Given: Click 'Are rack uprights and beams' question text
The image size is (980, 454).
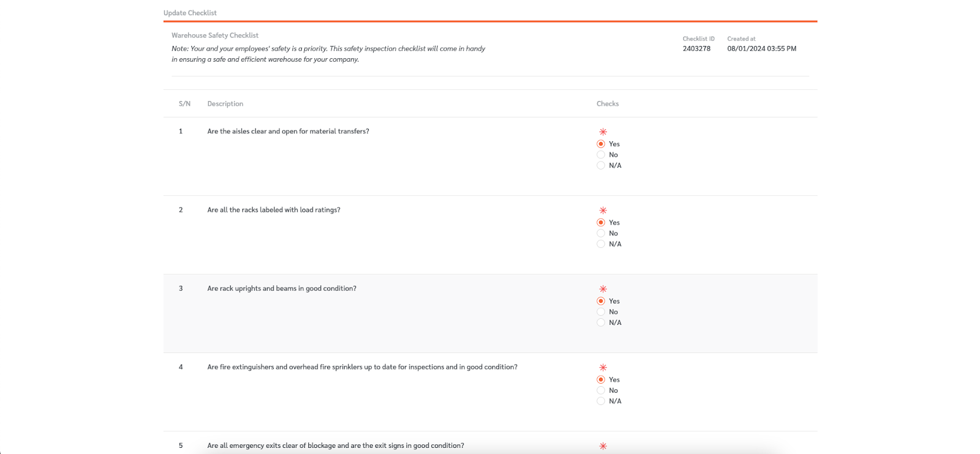Looking at the screenshot, I should pos(282,289).
